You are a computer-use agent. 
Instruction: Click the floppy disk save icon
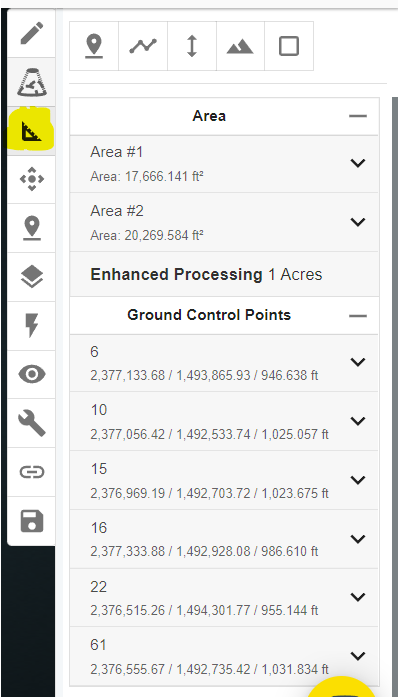click(32, 521)
